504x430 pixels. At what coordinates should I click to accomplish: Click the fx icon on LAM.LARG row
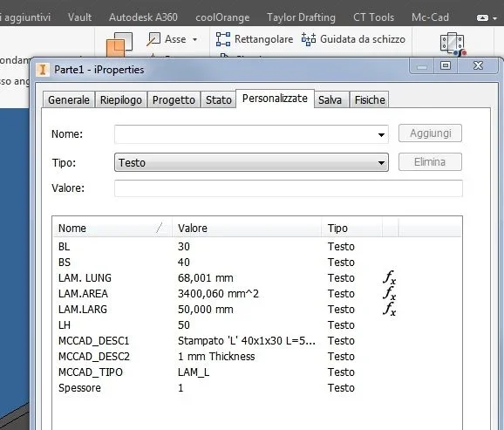pyautogui.click(x=389, y=309)
